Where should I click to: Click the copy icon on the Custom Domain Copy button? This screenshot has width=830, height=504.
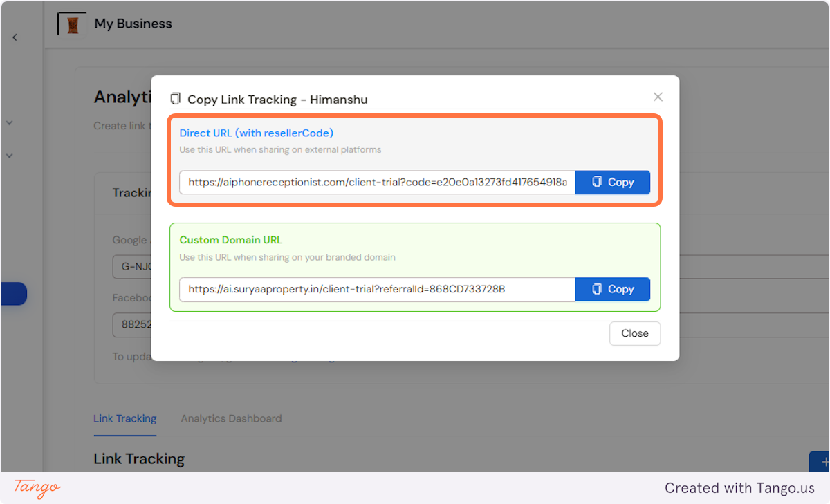click(x=598, y=289)
